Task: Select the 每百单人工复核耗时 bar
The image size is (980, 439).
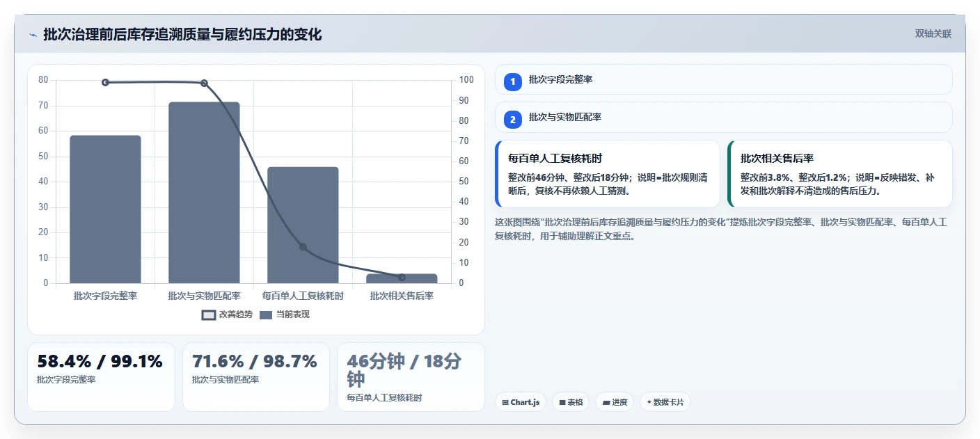Action: [303, 225]
